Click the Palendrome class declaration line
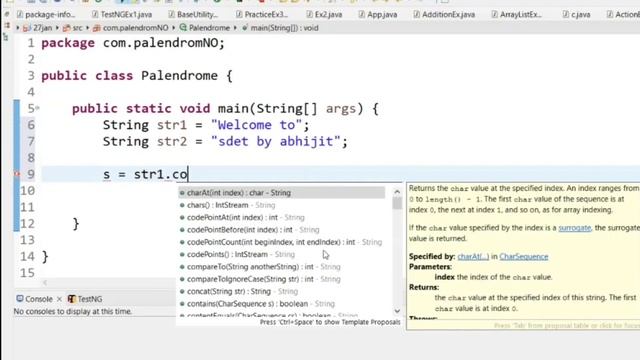640x360 pixels. click(x=137, y=76)
